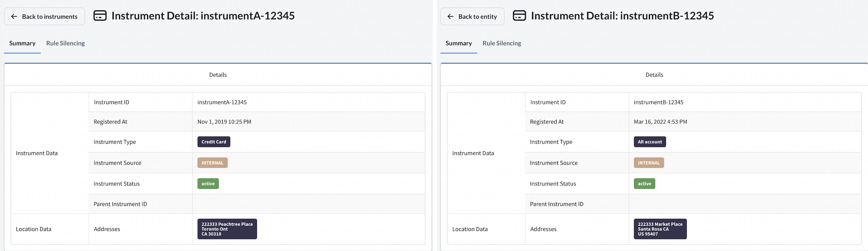Click card icon beside instrumentB-12345 title
Image resolution: width=868 pixels, height=251 pixels.
pos(519,16)
